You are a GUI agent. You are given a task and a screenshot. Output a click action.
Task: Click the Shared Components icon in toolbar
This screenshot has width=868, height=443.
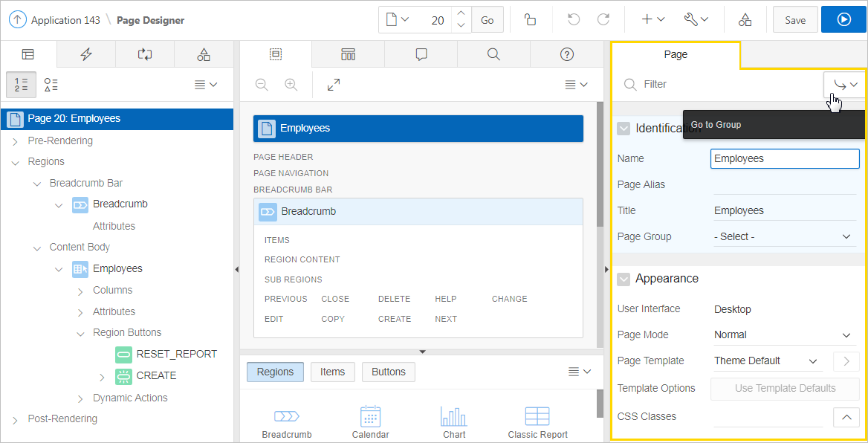(745, 20)
